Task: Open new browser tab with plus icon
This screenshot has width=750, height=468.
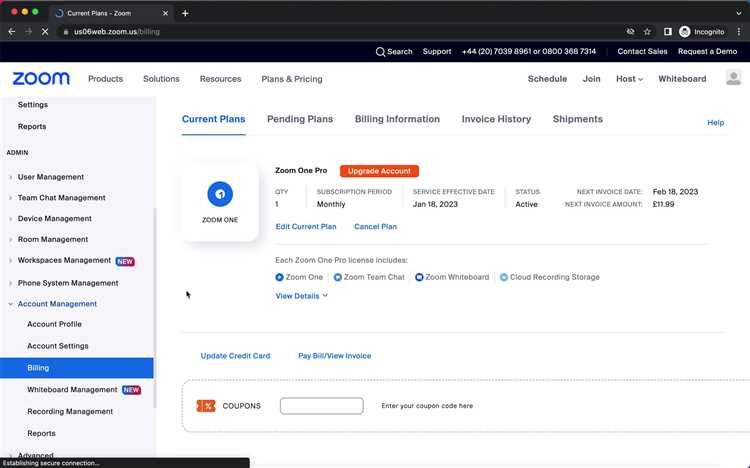Action: pyautogui.click(x=185, y=13)
